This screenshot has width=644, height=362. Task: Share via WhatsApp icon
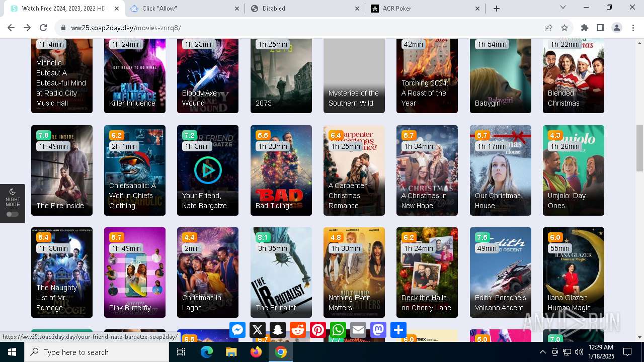click(338, 330)
